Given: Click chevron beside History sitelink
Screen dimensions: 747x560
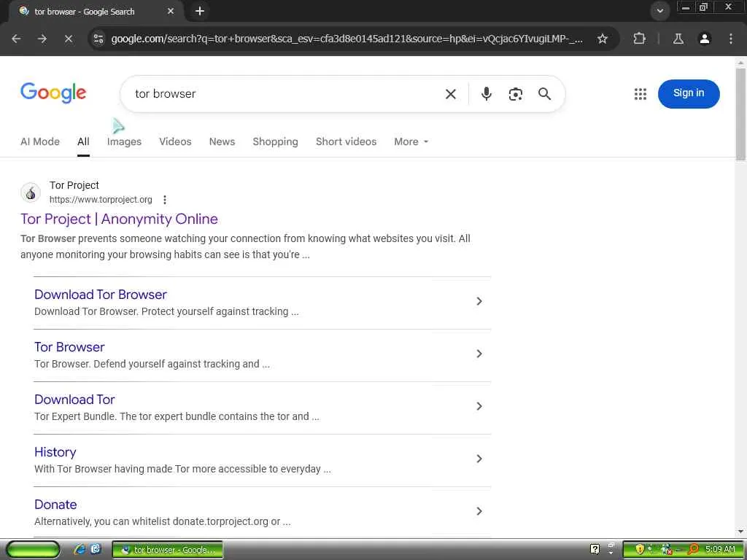Looking at the screenshot, I should pos(479,458).
